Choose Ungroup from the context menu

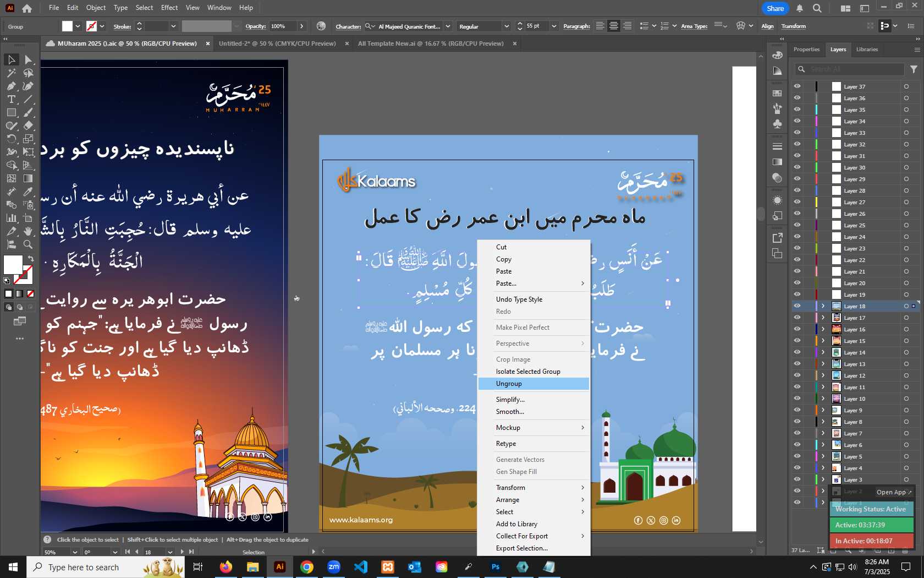533,384
